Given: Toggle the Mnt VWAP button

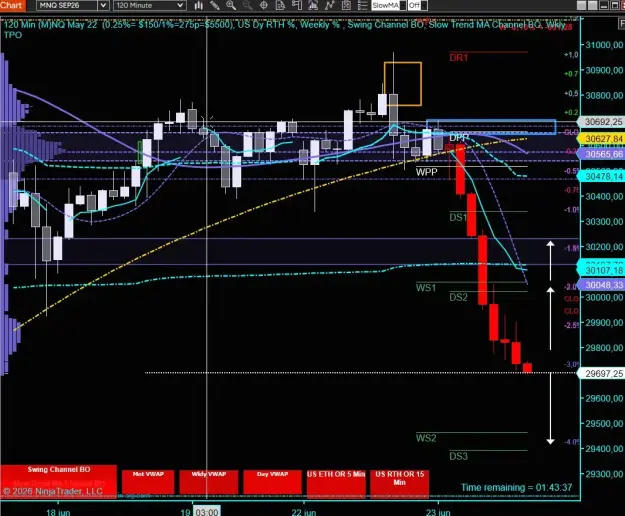Looking at the screenshot, I should point(148,481).
